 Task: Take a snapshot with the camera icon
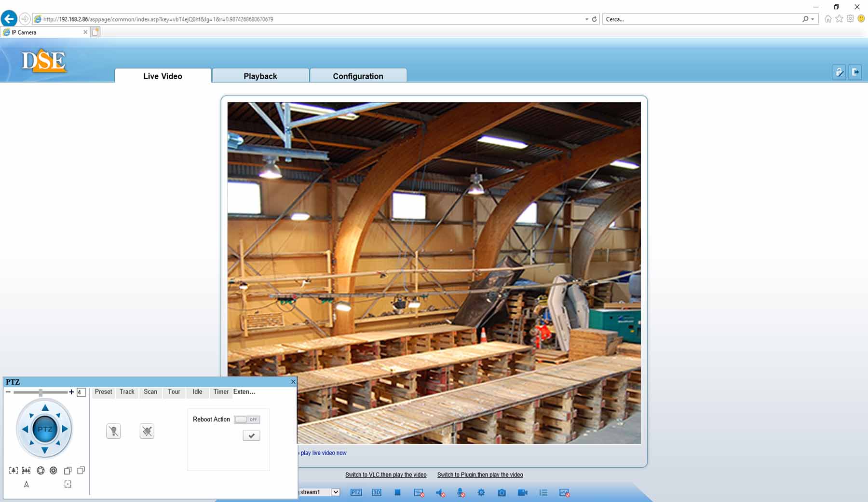coord(502,492)
